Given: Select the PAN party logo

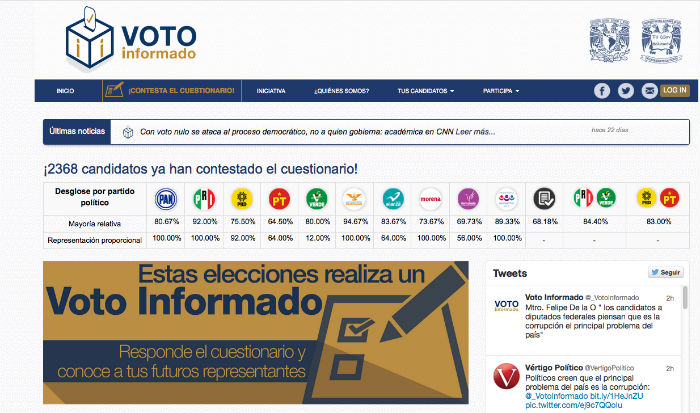Looking at the screenshot, I should coord(166,199).
